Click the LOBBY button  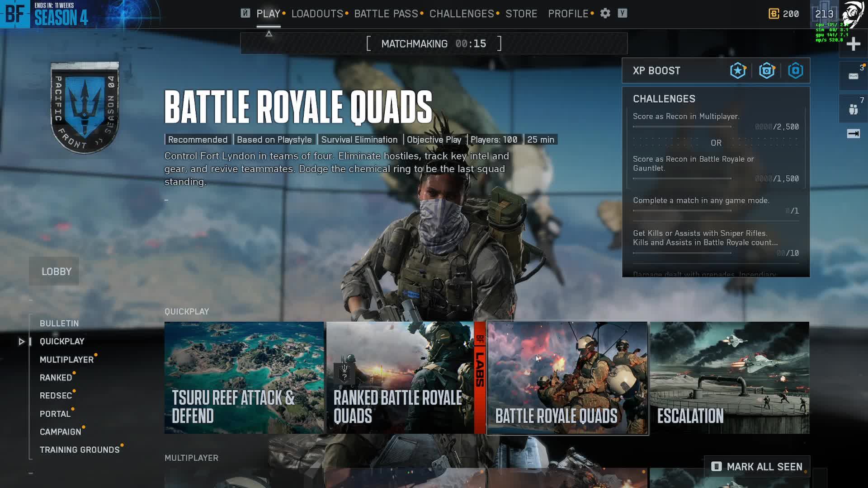(x=54, y=272)
